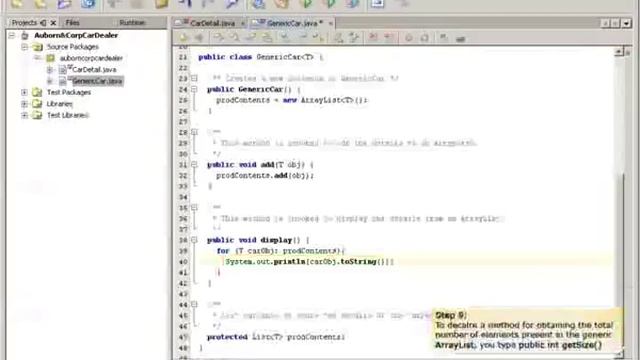Image resolution: width=640 pixels, height=360 pixels.
Task: Switch to the Files tab
Action: point(73,22)
